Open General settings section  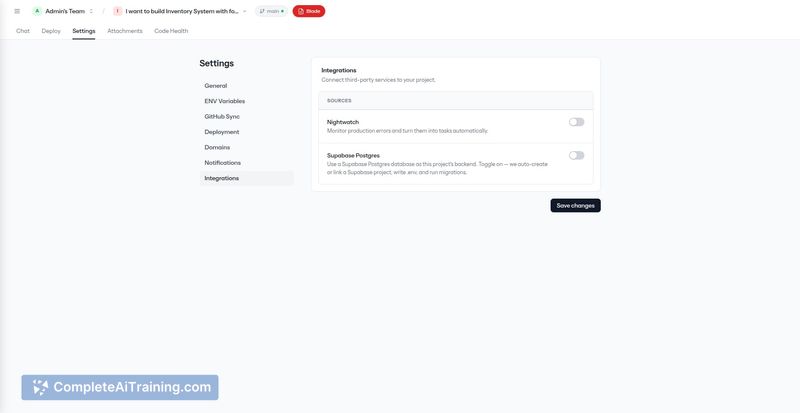coord(247,86)
